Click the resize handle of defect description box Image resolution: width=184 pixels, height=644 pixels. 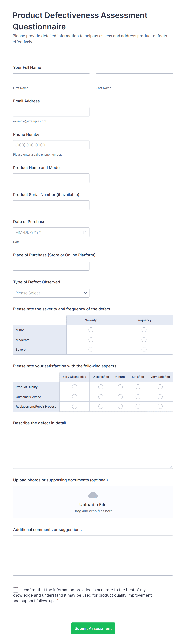click(171, 467)
